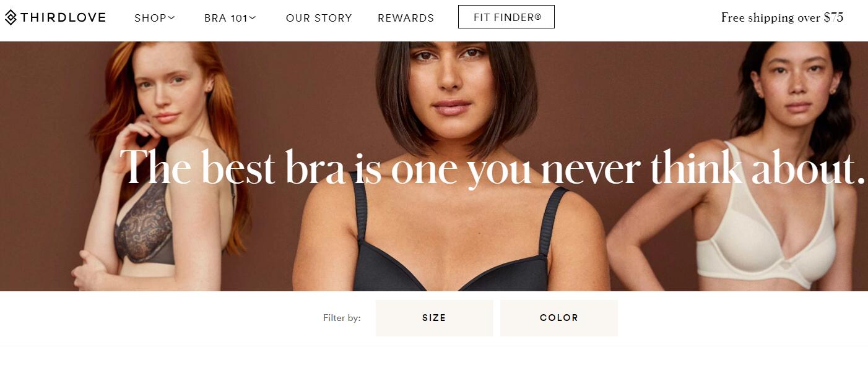Go home via the THIRDLOVE wordmark
This screenshot has width=868, height=376.
pyautogui.click(x=63, y=17)
